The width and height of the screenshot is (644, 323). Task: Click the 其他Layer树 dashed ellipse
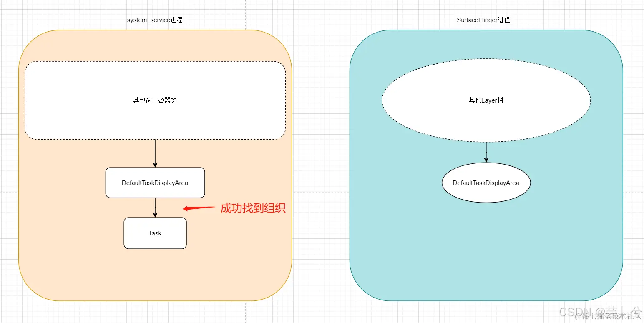[486, 100]
